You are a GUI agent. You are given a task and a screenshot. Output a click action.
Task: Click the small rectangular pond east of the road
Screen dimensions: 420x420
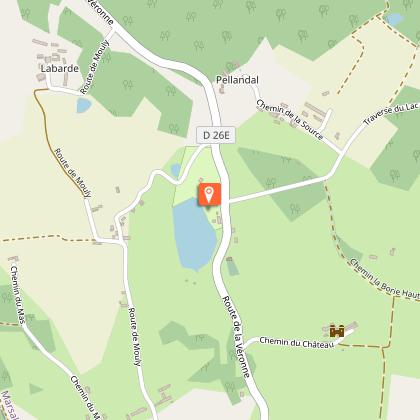[232, 268]
